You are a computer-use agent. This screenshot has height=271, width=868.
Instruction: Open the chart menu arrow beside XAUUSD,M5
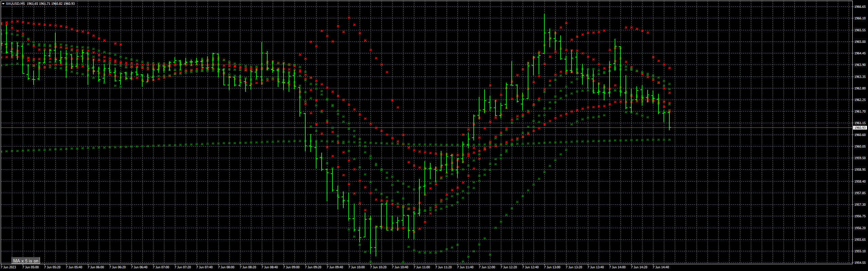click(3, 4)
